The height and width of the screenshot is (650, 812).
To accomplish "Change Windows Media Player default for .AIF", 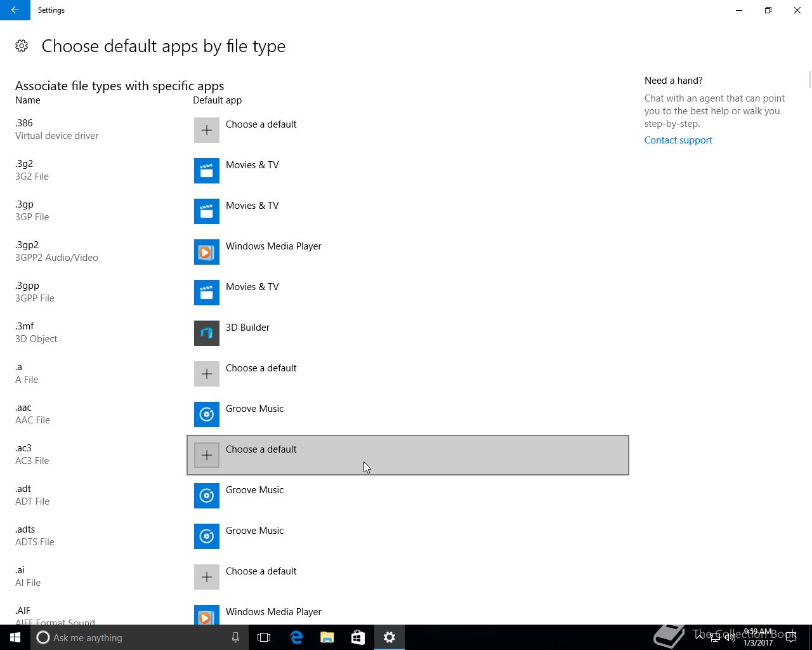I will [408, 611].
